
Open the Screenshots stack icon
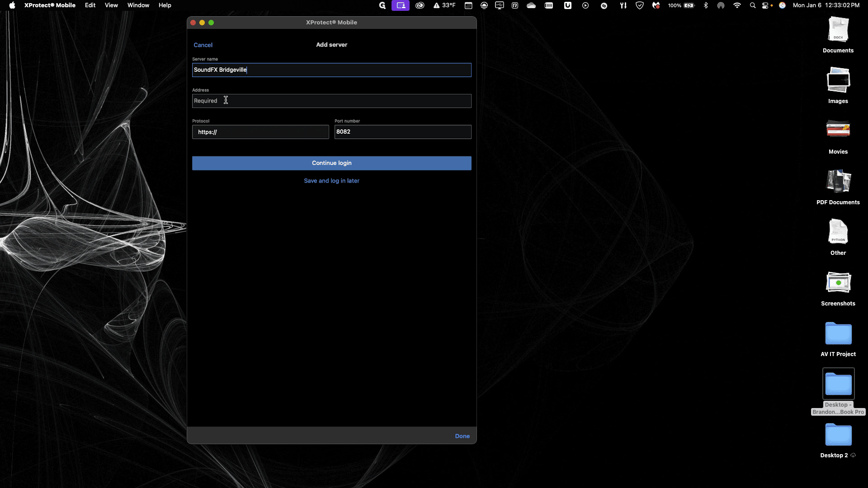(838, 283)
